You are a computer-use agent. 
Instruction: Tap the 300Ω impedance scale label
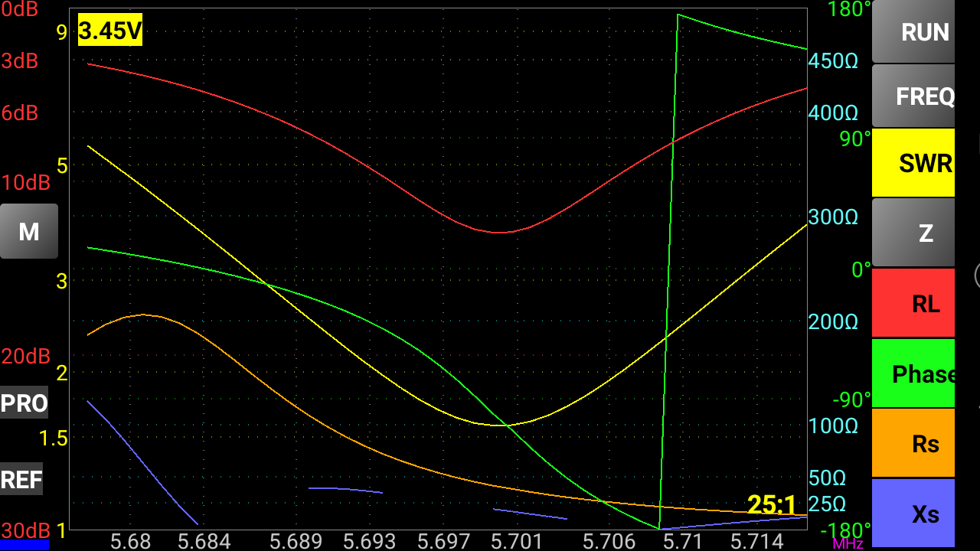tap(833, 217)
